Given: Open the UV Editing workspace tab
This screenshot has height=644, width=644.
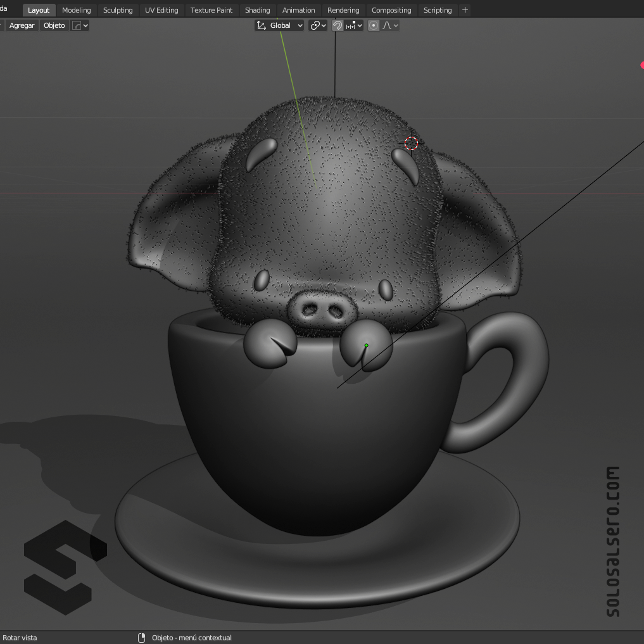Looking at the screenshot, I should click(161, 10).
